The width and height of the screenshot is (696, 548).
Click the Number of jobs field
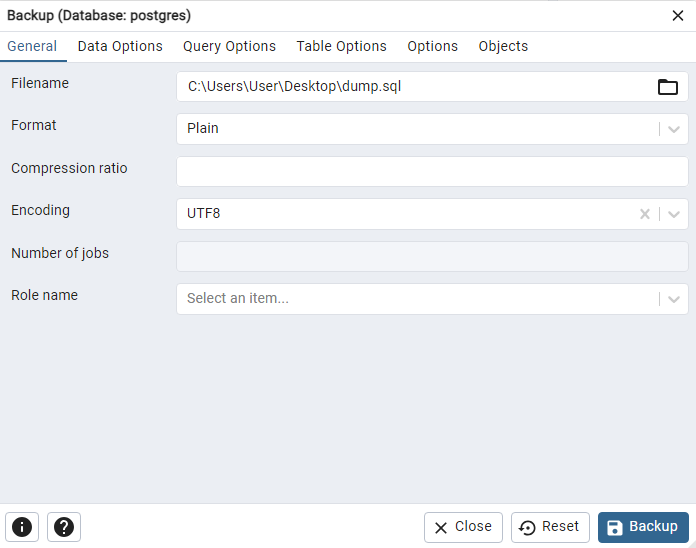coord(432,256)
